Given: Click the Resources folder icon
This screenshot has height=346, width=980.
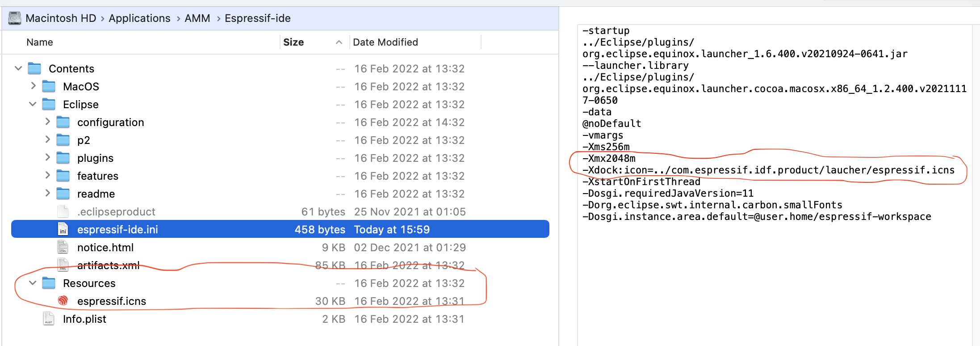Looking at the screenshot, I should [48, 283].
